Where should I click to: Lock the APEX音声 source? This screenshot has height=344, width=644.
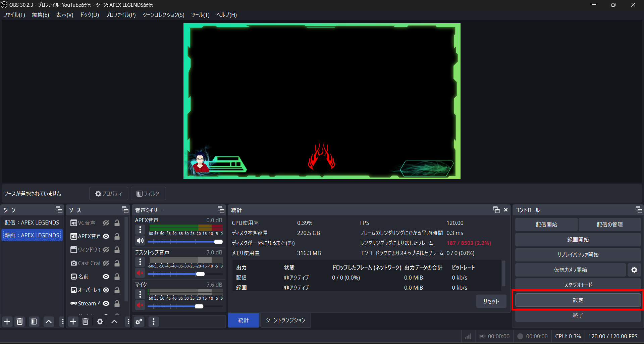117,236
